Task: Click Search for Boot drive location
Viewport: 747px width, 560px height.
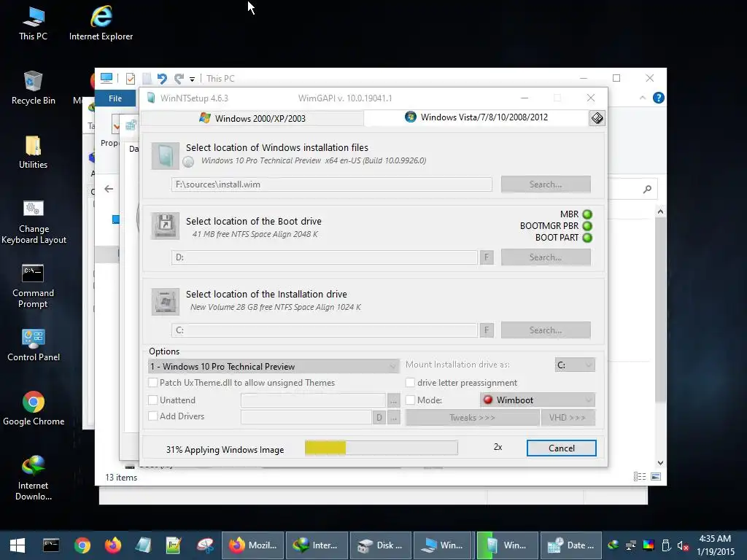Action: [546, 257]
